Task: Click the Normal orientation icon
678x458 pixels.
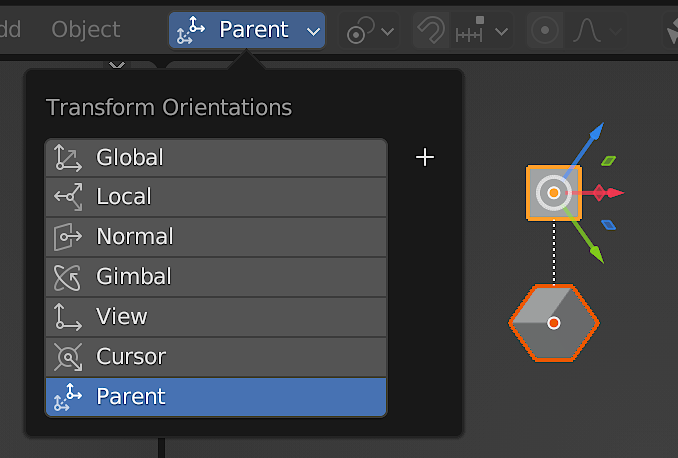Action: click(x=68, y=237)
